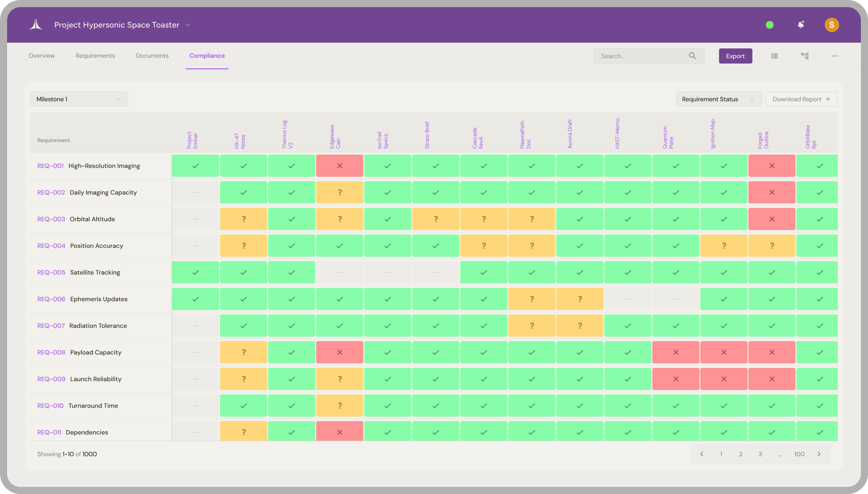The width and height of the screenshot is (868, 494).
Task: Open the user avatar S menu
Action: [x=832, y=25]
